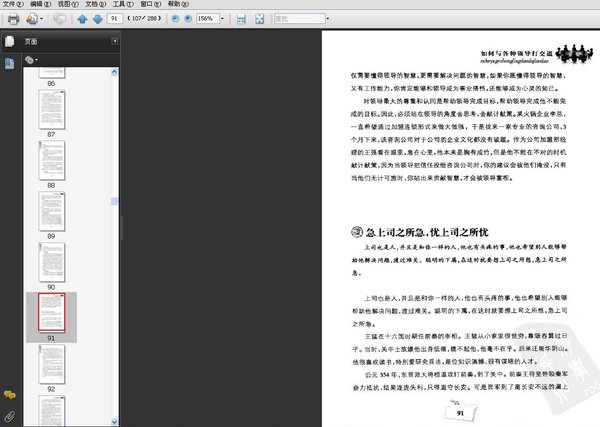Click the page count text (107 / 288)

click(x=144, y=18)
